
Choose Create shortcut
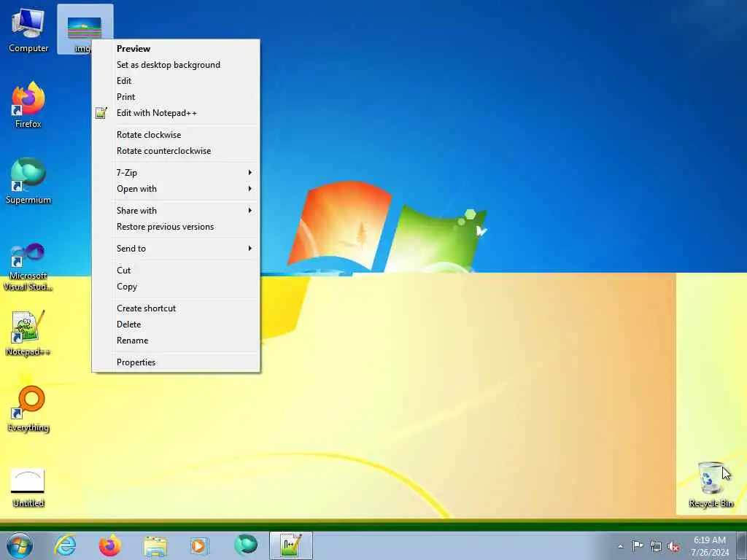click(176, 308)
